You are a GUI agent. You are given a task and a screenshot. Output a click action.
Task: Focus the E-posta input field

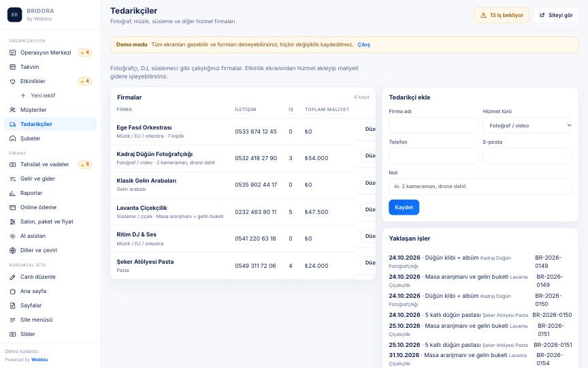[527, 156]
